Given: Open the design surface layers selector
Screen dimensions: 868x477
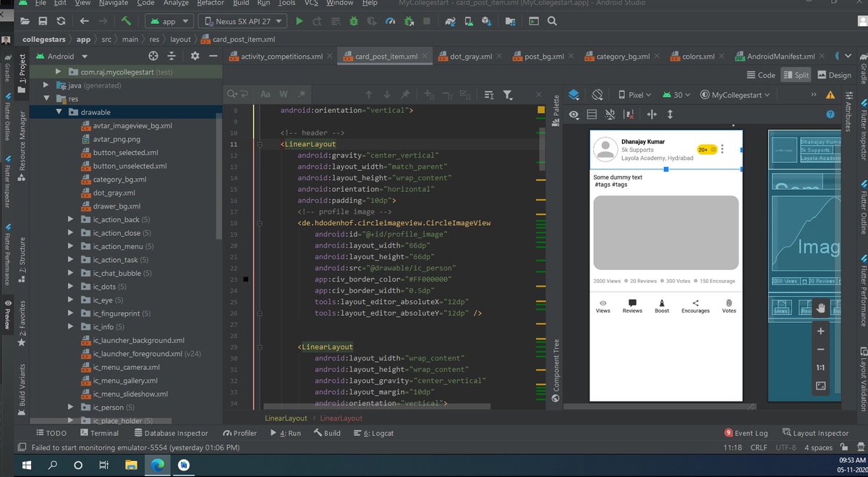Looking at the screenshot, I should (574, 95).
